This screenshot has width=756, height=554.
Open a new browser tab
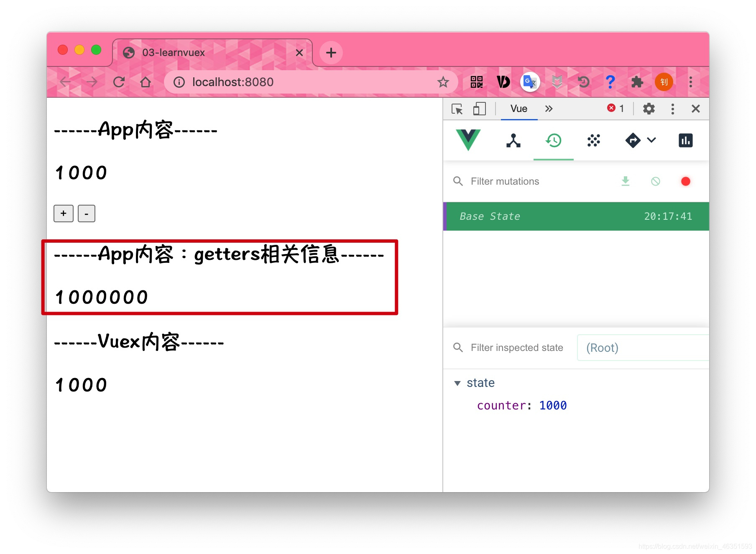click(x=331, y=53)
